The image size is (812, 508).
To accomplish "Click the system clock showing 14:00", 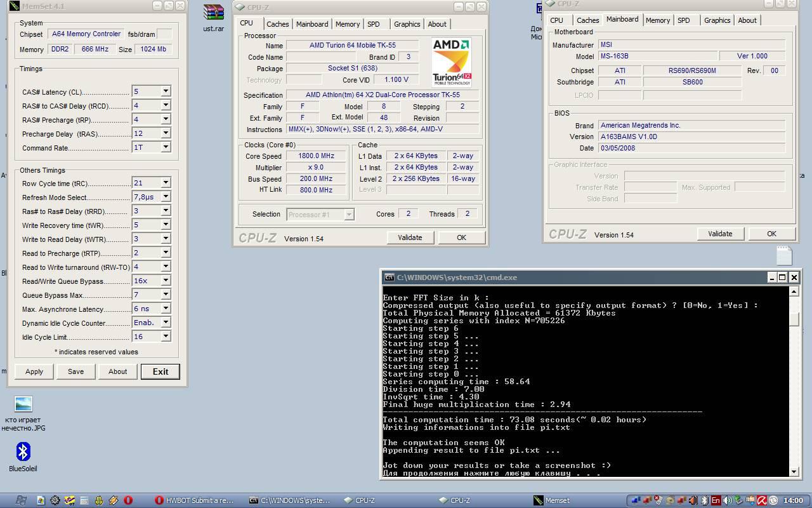I will point(793,500).
